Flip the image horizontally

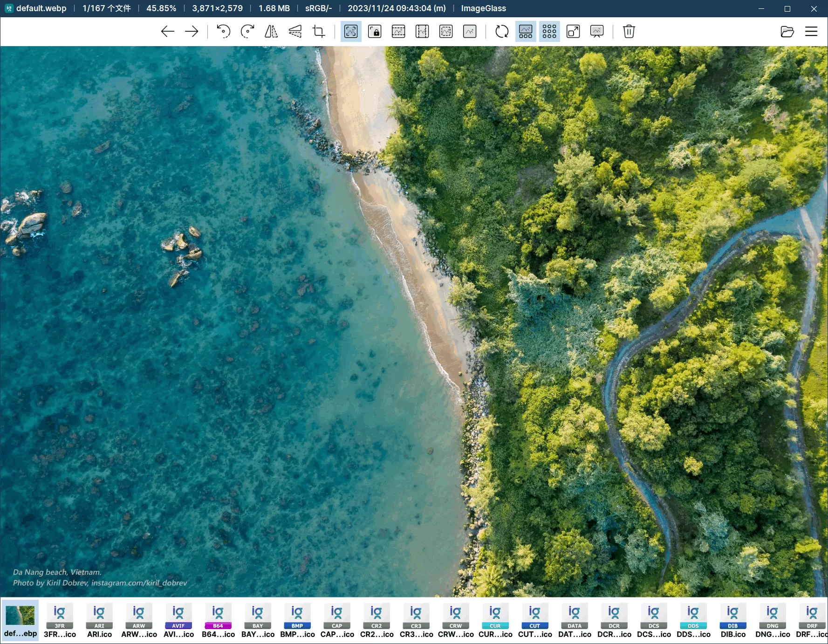coord(271,32)
